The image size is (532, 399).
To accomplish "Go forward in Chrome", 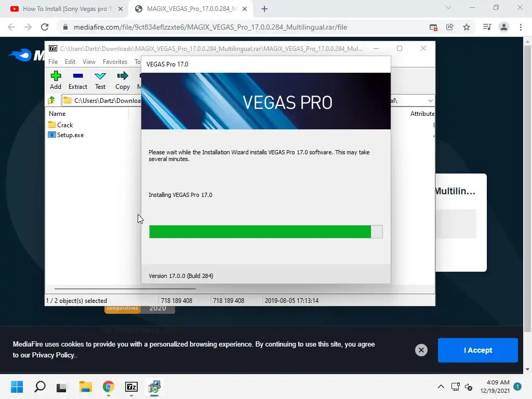I will pos(28,27).
